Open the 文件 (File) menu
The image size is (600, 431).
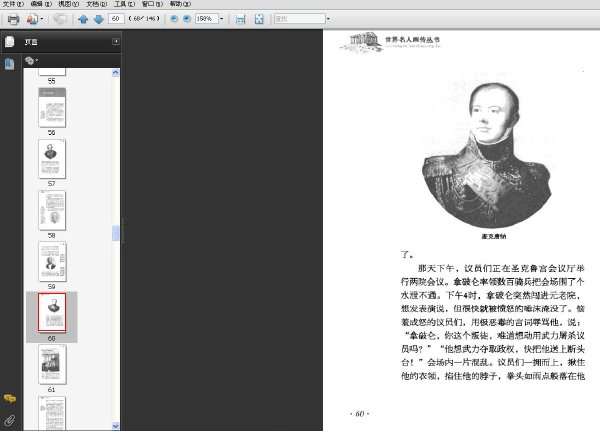point(13,4)
